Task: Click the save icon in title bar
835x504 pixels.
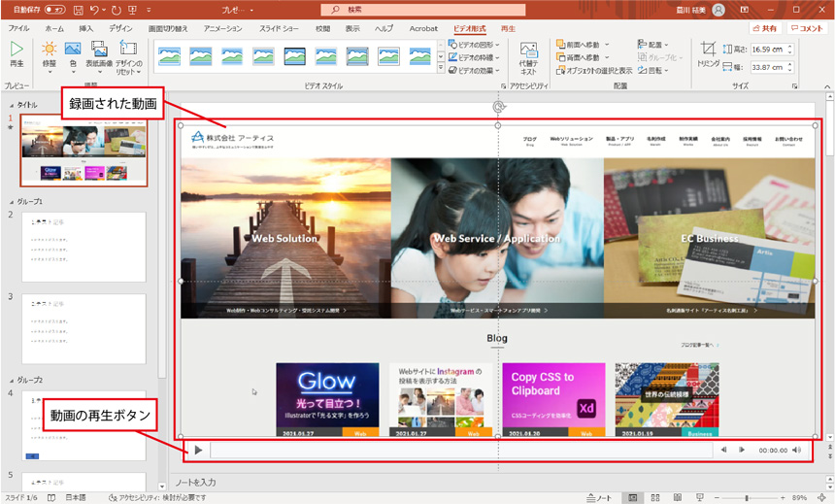Action: [79, 10]
